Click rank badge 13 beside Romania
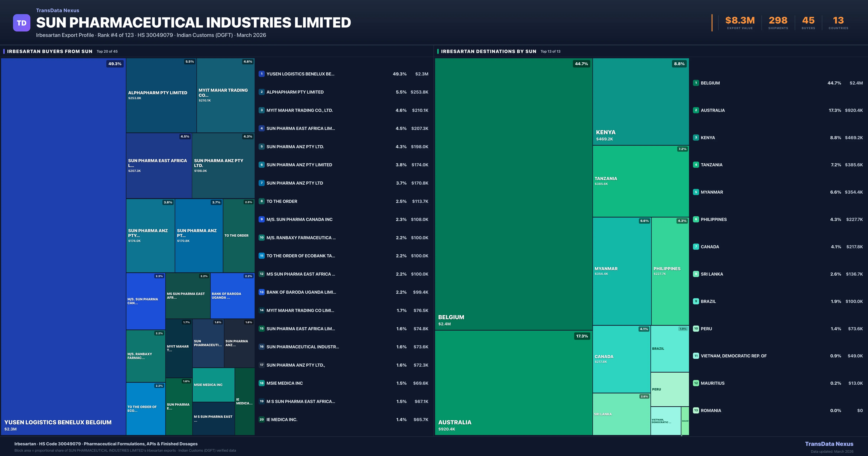Screen dimensions: 868x456 [696, 410]
